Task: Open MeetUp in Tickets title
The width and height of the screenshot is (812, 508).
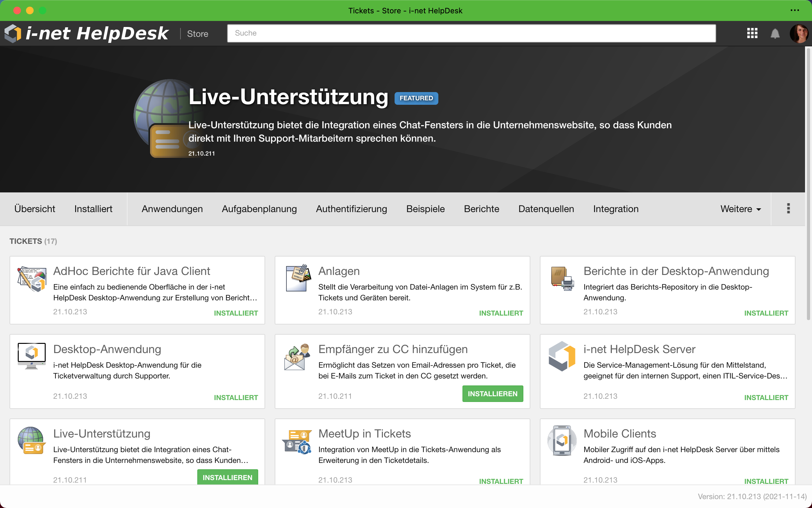Action: 364,433
